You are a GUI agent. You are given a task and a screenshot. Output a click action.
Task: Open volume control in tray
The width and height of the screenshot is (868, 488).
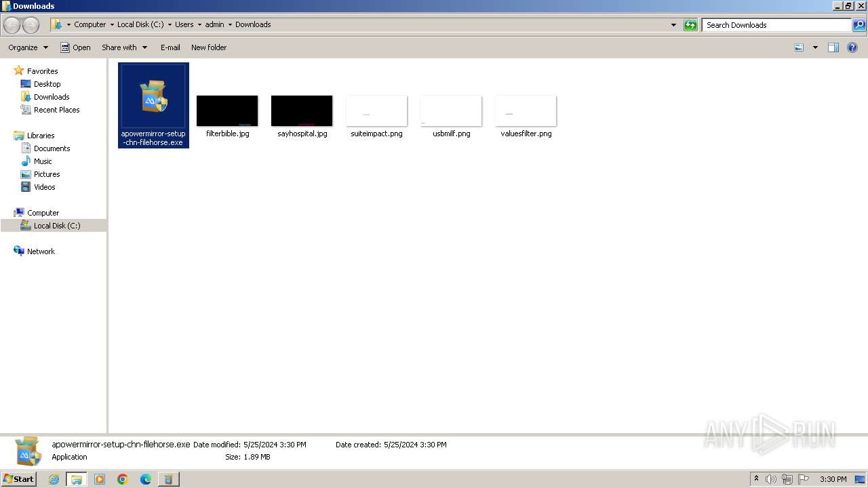click(x=770, y=479)
